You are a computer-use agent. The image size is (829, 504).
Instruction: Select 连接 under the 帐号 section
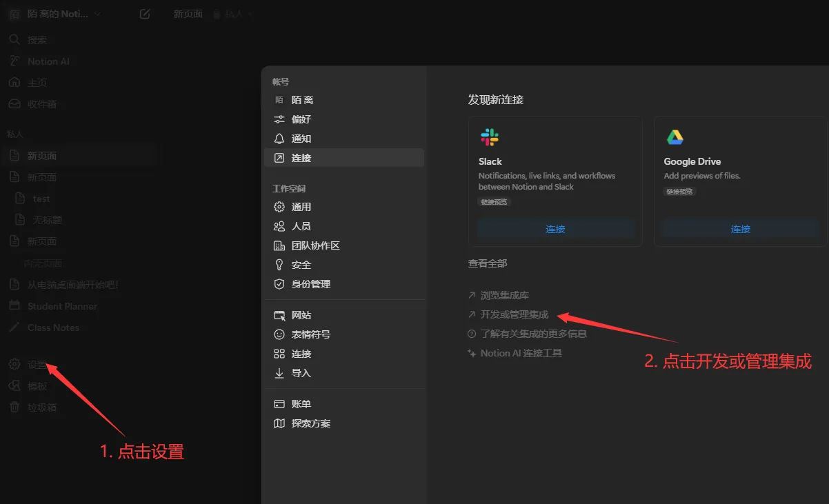click(343, 158)
